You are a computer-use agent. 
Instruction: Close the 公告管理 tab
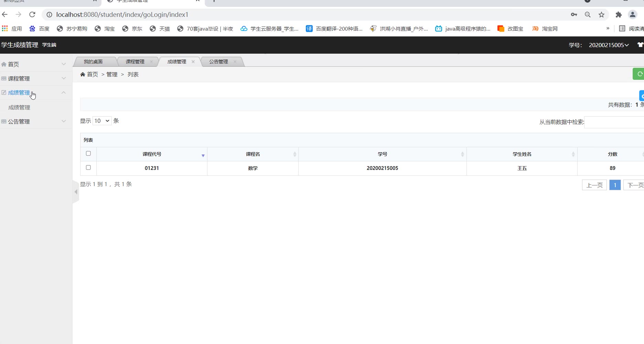(235, 62)
